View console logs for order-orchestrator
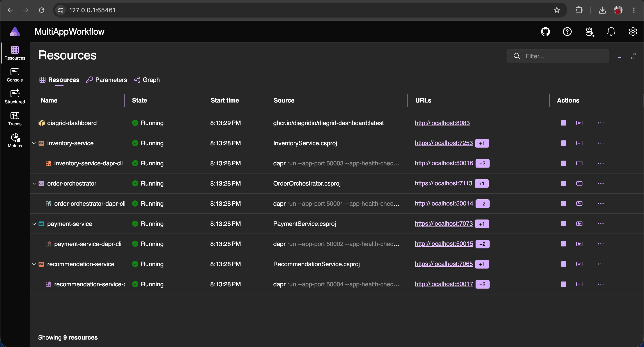644x347 pixels. pyautogui.click(x=579, y=184)
